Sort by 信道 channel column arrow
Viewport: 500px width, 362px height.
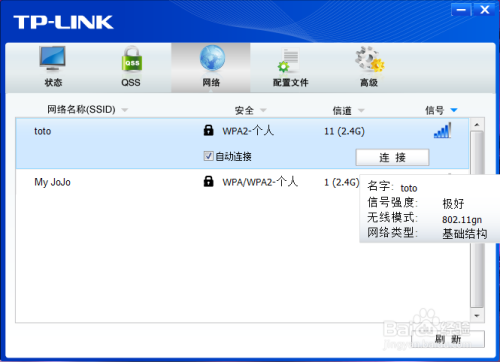point(361,110)
